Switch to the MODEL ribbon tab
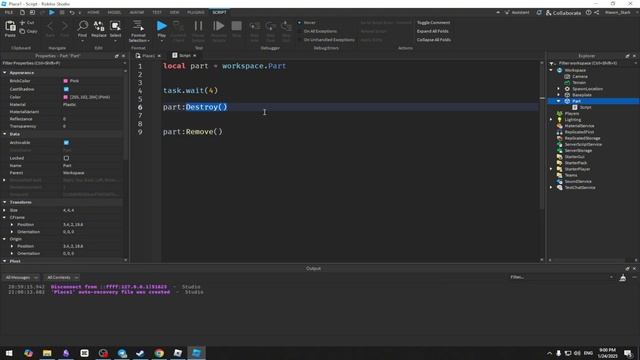This screenshot has width=640, height=360. [114, 13]
